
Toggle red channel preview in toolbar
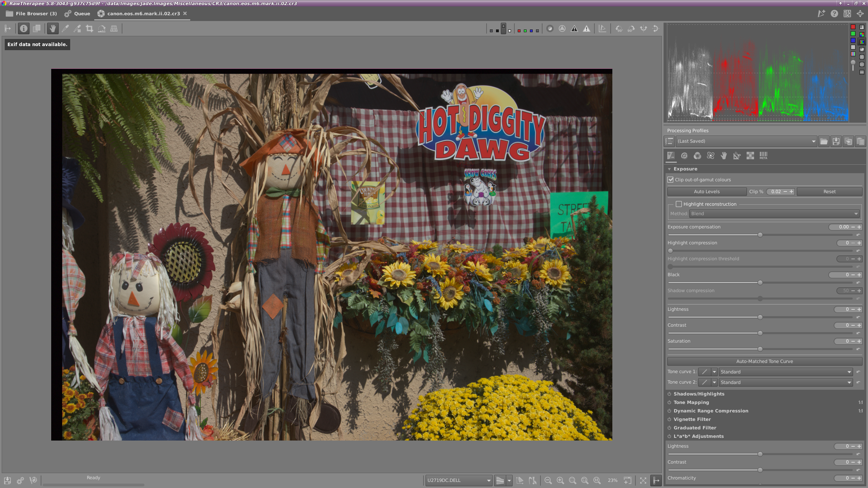point(519,31)
